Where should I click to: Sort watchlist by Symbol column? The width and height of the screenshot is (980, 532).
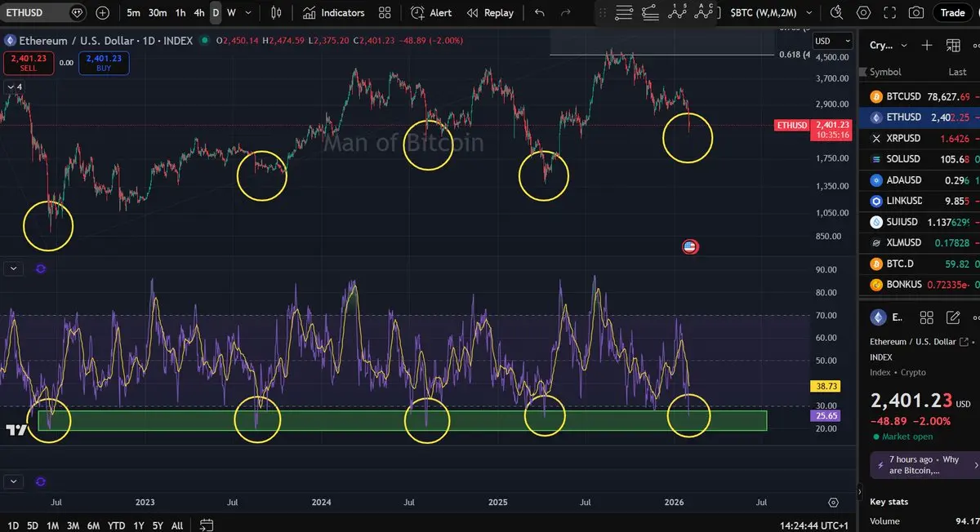885,72
